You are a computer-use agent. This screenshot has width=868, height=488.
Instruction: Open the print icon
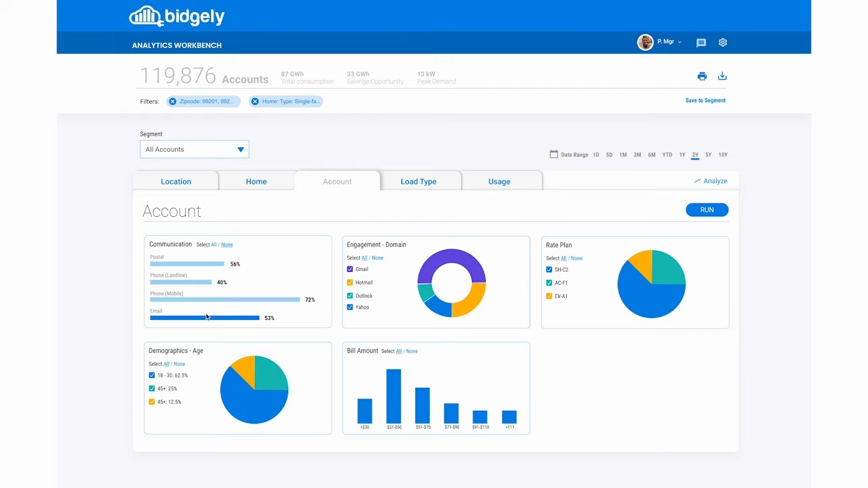point(702,76)
